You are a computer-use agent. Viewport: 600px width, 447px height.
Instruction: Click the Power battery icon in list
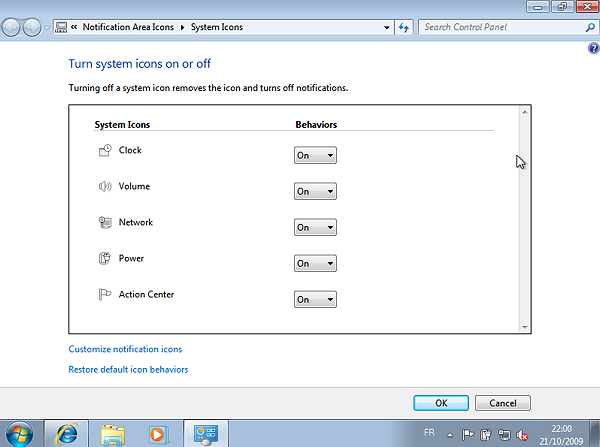106,259
